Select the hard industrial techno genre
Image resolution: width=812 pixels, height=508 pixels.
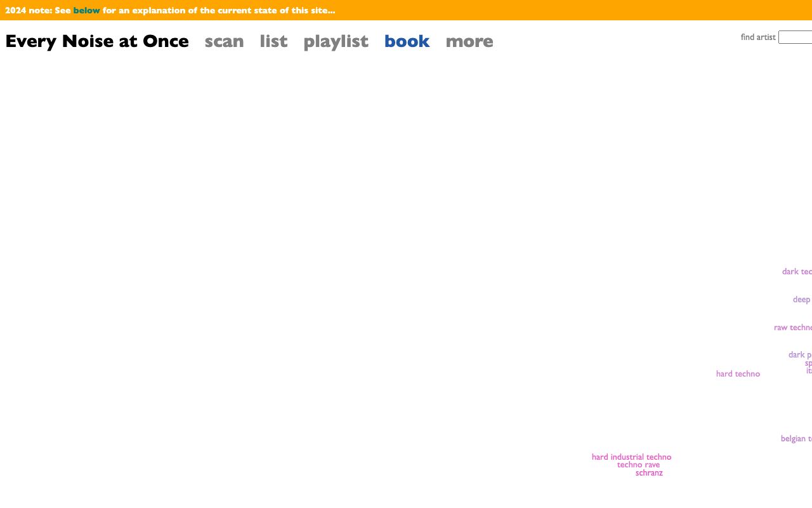pyautogui.click(x=631, y=457)
